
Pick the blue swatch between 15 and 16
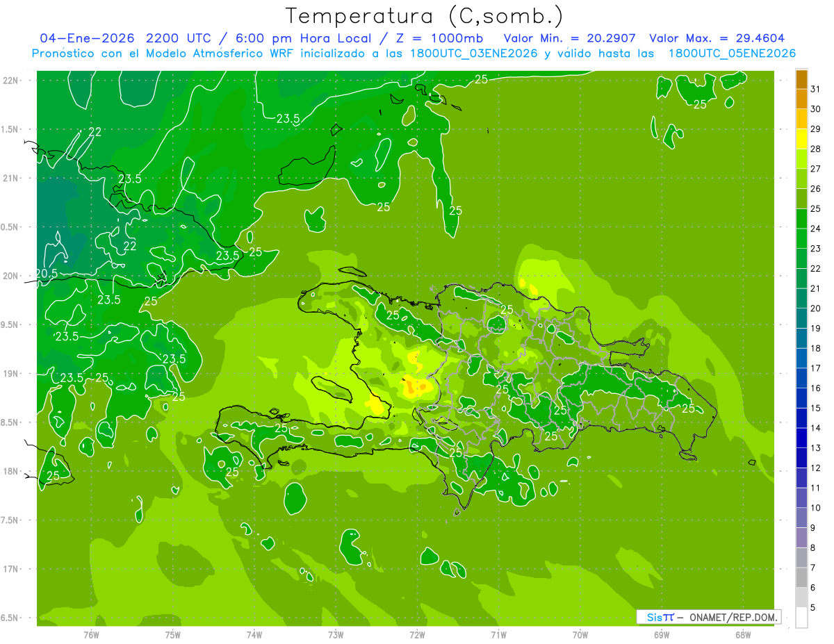coord(801,398)
